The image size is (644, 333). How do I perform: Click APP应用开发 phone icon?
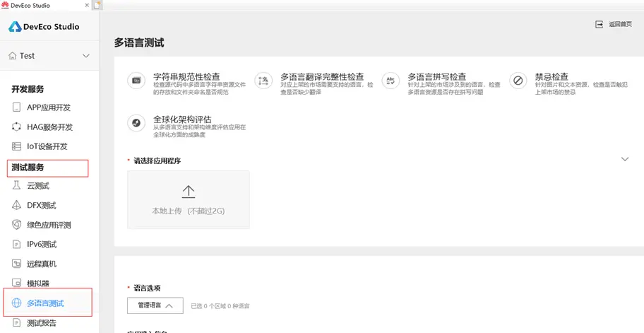[16, 107]
